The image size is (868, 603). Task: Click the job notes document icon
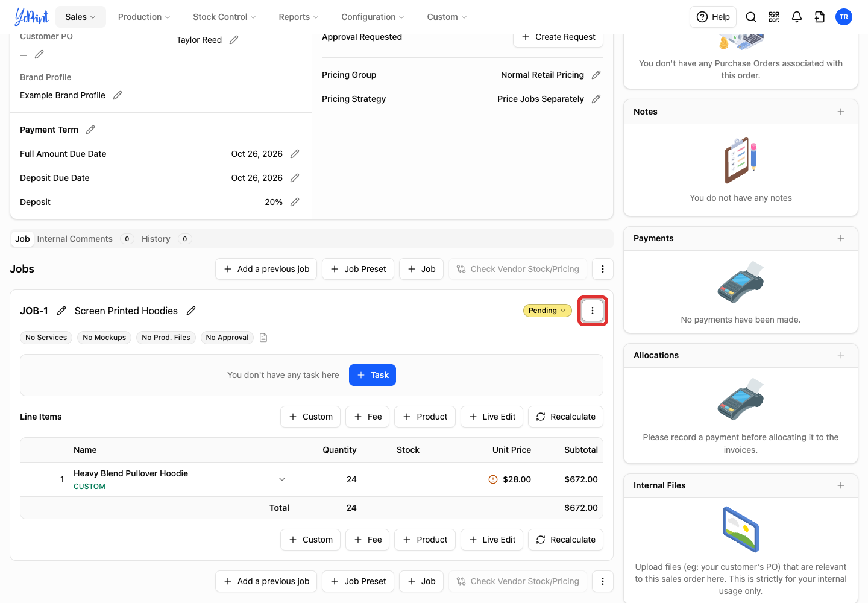263,338
